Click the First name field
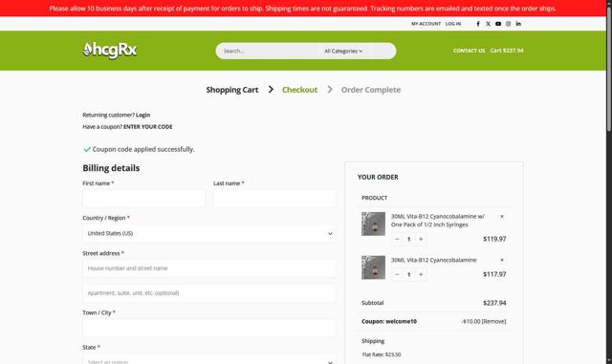Screen dimensions: 612x364 (x=144, y=199)
